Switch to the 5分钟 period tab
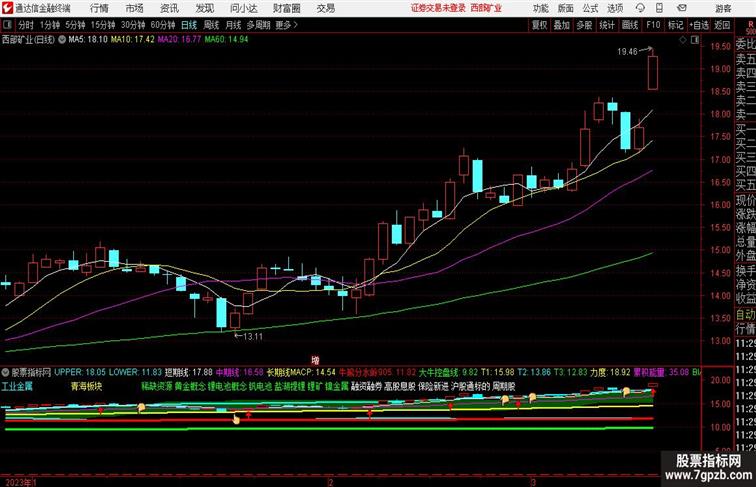 click(x=75, y=25)
